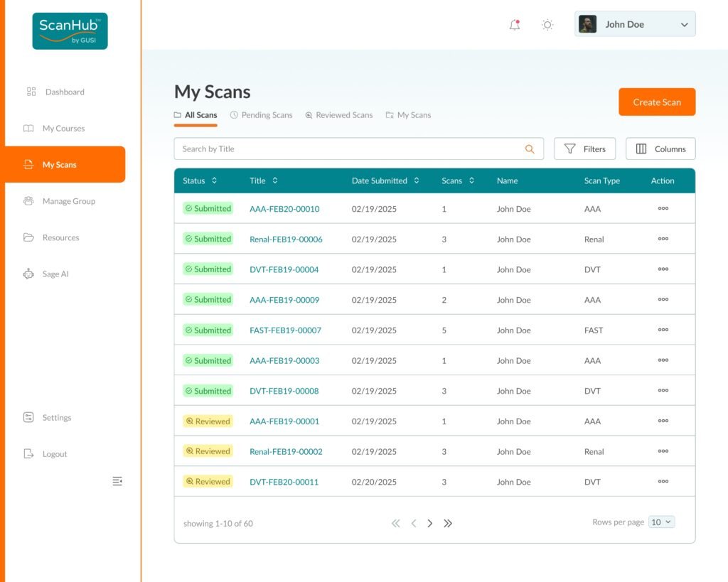The width and height of the screenshot is (728, 582).
Task: Switch to the Reviewed Scans tab
Action: [338, 115]
